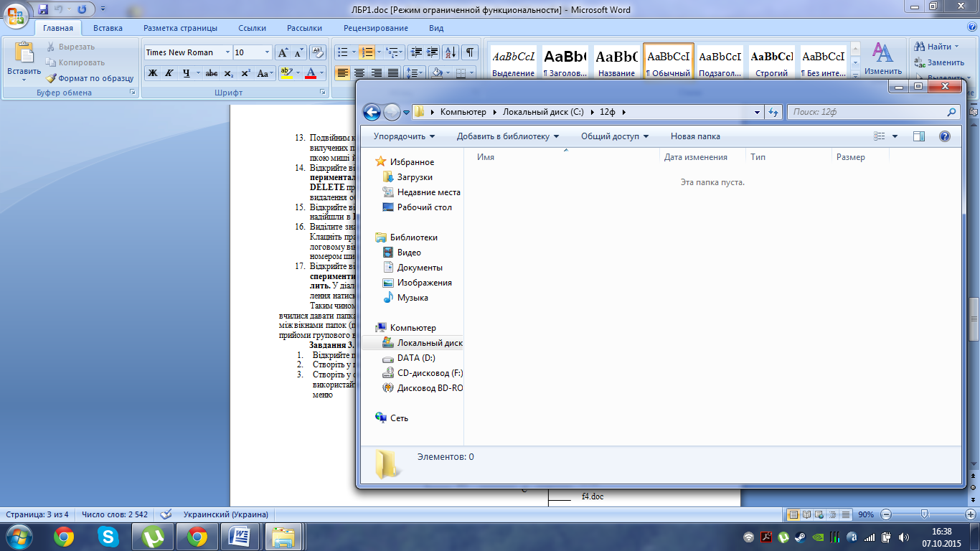The width and height of the screenshot is (980, 551).
Task: Click the Word zoom slider handle
Action: (925, 514)
